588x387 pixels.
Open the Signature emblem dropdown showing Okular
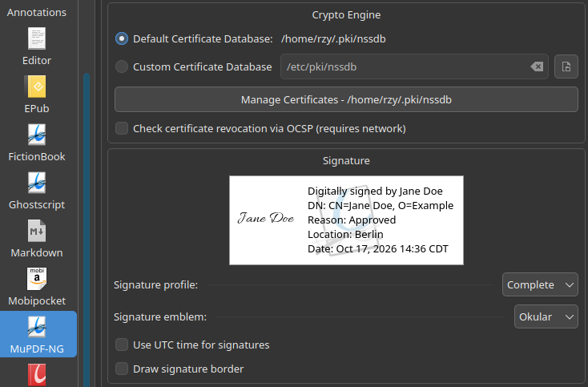(546, 316)
